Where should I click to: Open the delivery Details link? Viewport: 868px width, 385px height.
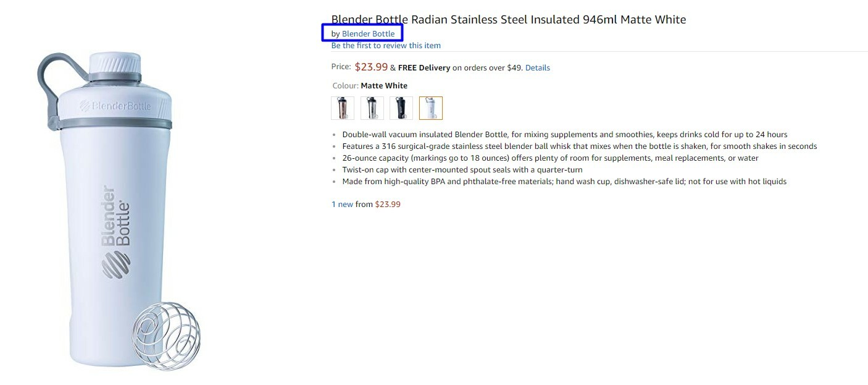tap(537, 68)
